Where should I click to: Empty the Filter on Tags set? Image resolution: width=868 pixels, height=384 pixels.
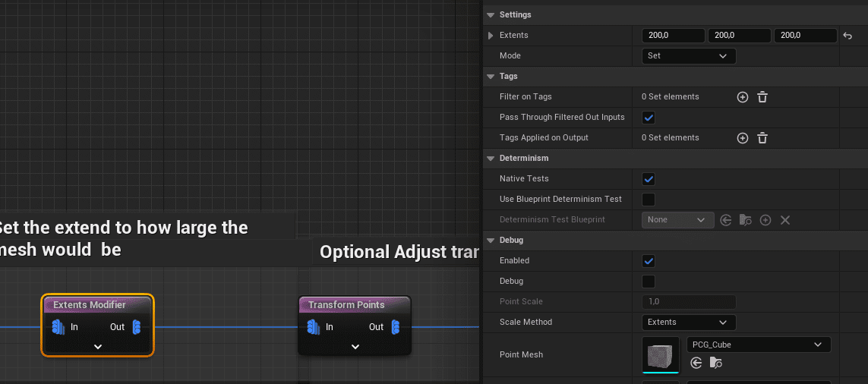(762, 97)
